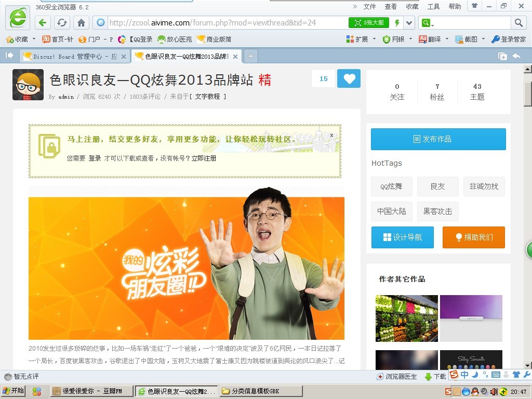Click the Windows 开始 start button
532x399 pixels.
[x=13, y=391]
